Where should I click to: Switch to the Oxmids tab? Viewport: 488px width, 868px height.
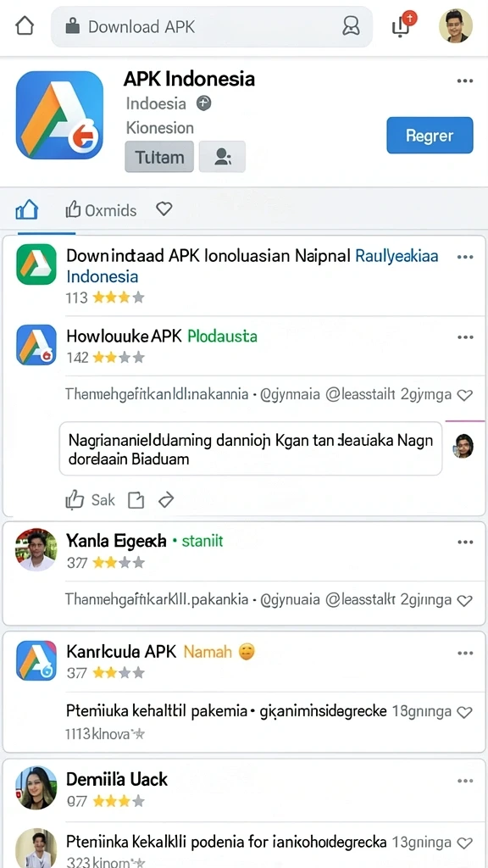coord(101,210)
